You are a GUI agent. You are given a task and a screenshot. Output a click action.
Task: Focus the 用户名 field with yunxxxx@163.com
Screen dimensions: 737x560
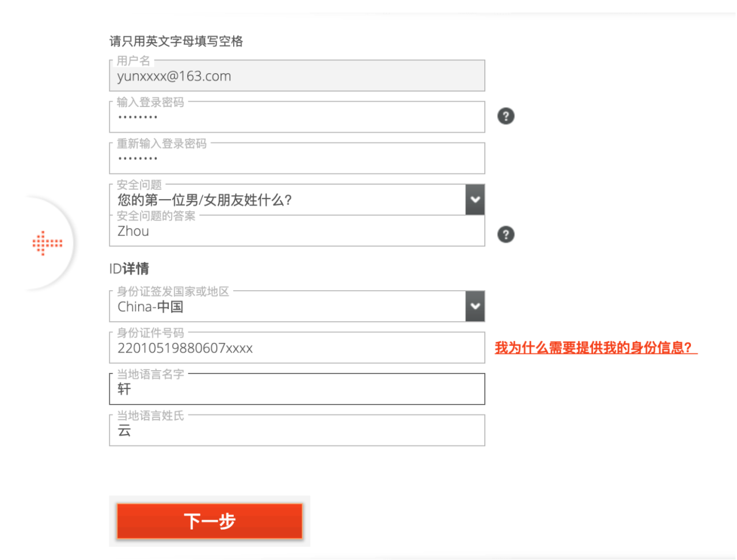pos(297,75)
